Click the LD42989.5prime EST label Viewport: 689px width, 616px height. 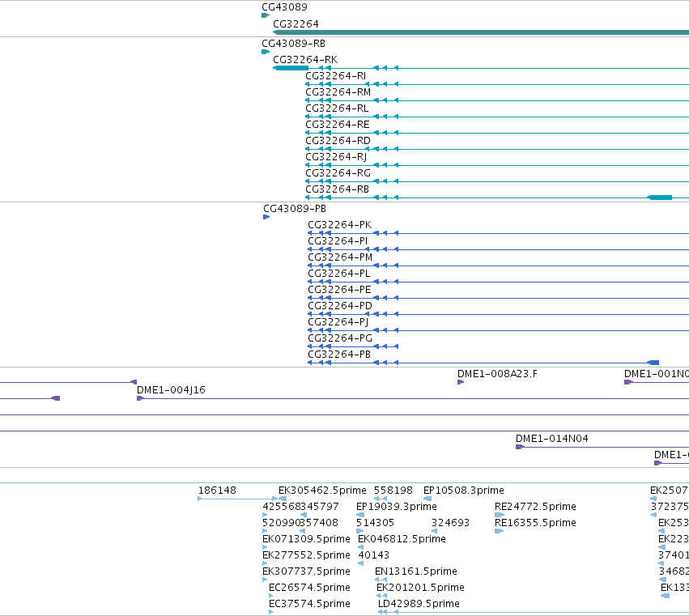pyautogui.click(x=419, y=604)
